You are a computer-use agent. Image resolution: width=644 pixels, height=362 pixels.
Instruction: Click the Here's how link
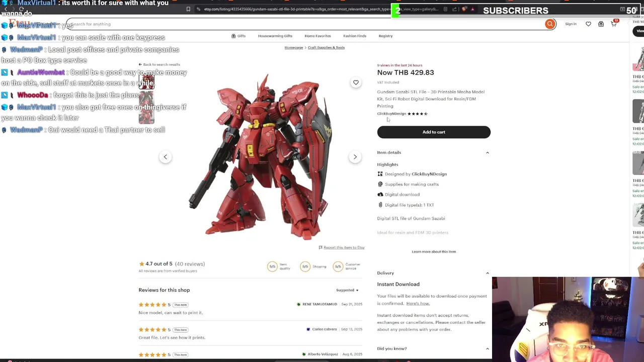pyautogui.click(x=418, y=303)
